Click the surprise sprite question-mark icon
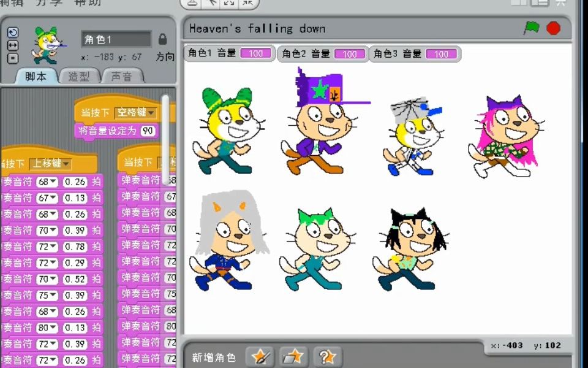588x368 pixels. tap(327, 356)
